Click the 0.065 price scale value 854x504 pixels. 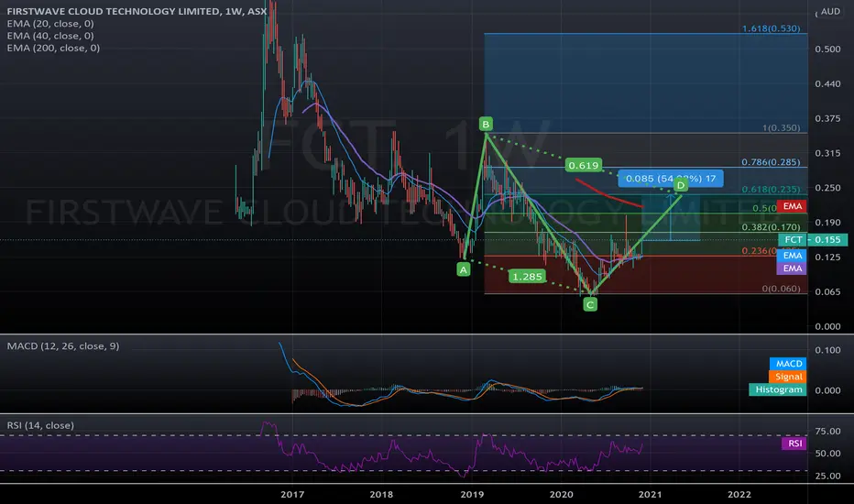827,291
